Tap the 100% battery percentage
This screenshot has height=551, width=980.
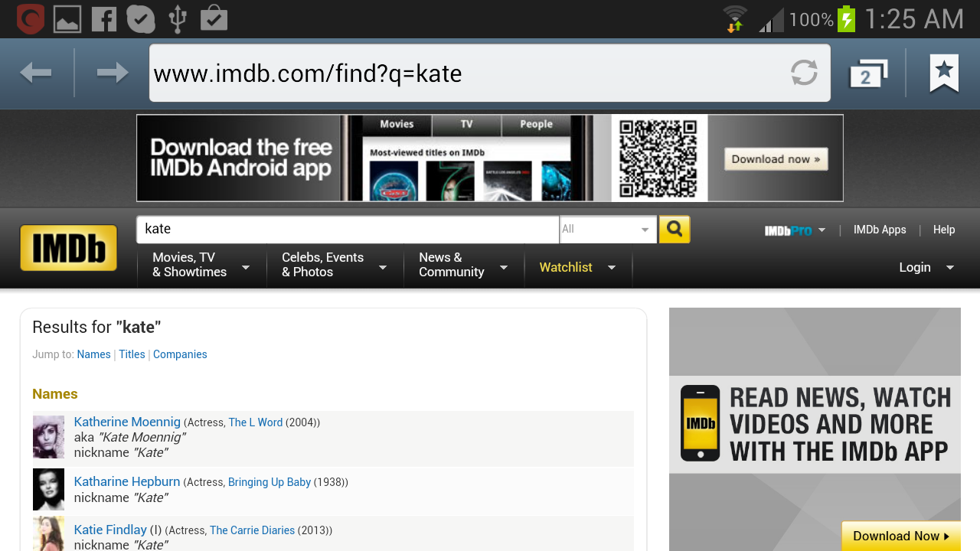(x=811, y=20)
